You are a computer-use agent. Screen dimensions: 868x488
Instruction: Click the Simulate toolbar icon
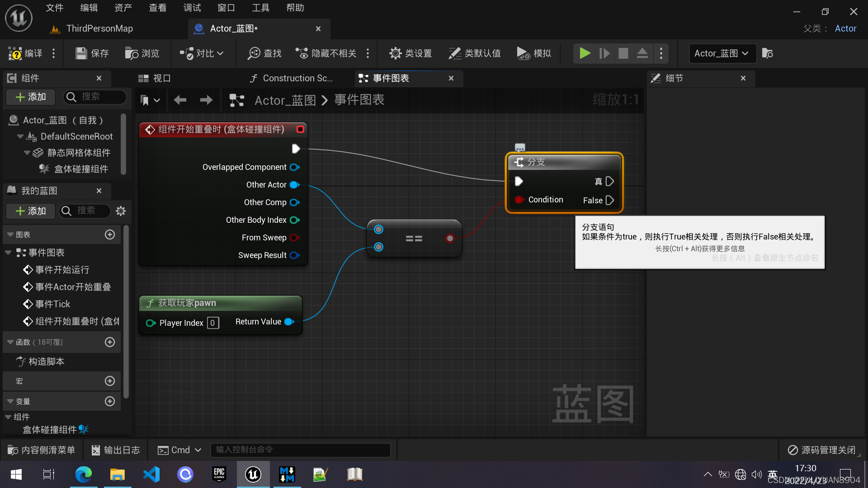(x=523, y=53)
